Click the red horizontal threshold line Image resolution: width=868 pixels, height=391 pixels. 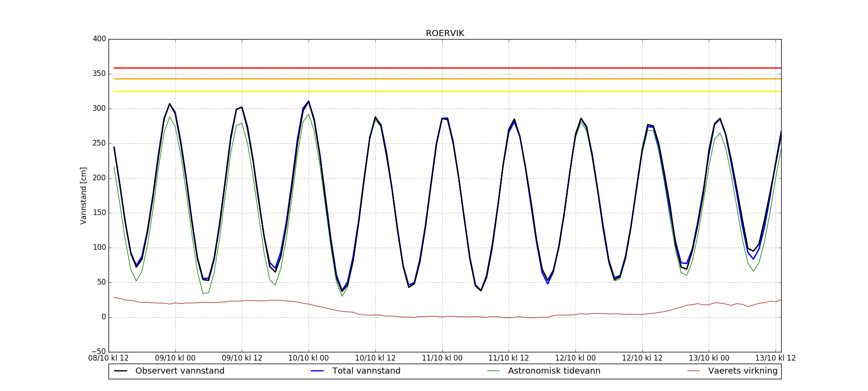(x=447, y=68)
